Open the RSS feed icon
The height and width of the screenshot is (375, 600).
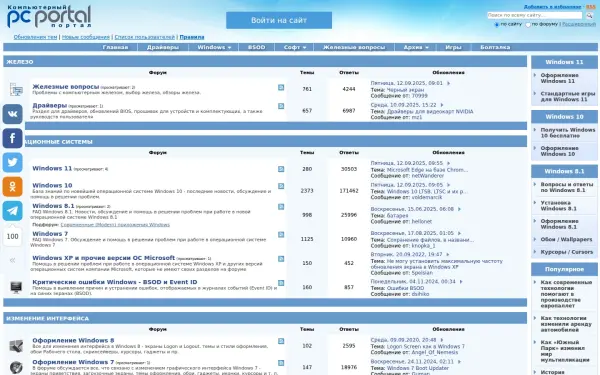tap(591, 7)
